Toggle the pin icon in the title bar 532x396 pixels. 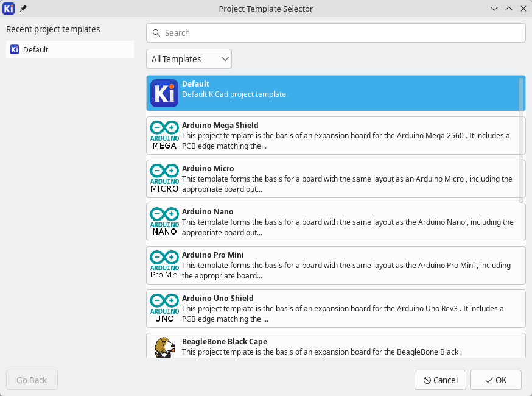(x=23, y=9)
